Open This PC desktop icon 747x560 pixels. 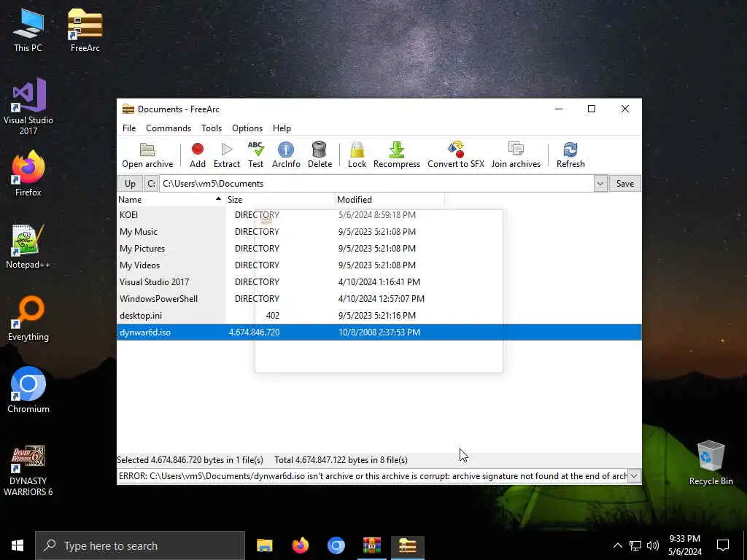28,30
